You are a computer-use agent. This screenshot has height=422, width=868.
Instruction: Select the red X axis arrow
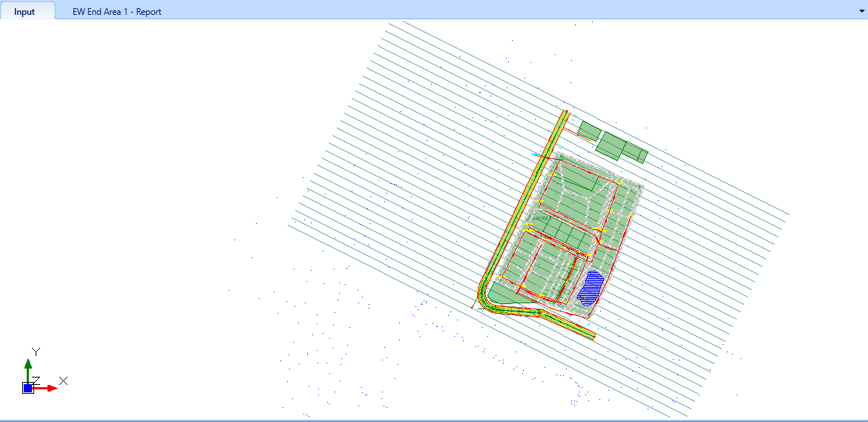47,389
